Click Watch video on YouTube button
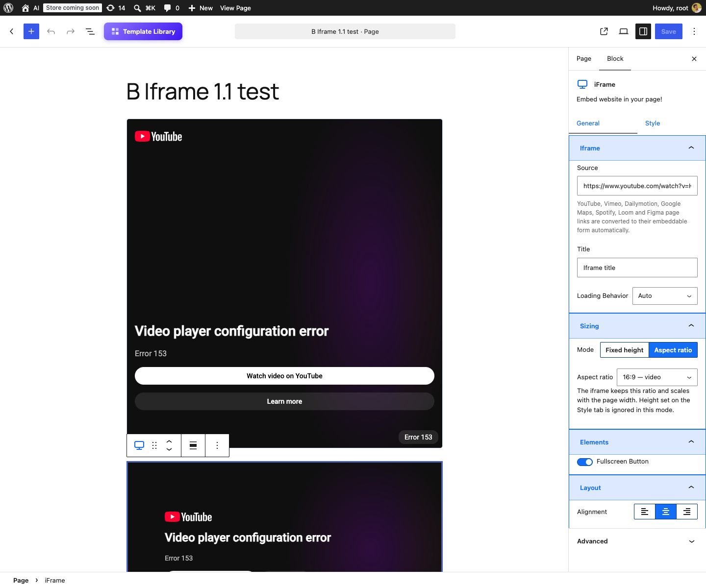 point(284,376)
